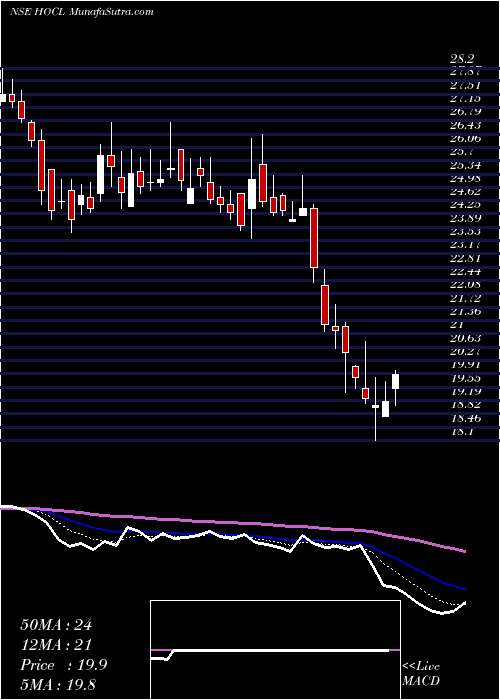Click the 50MA : 24 readout

click(56, 625)
